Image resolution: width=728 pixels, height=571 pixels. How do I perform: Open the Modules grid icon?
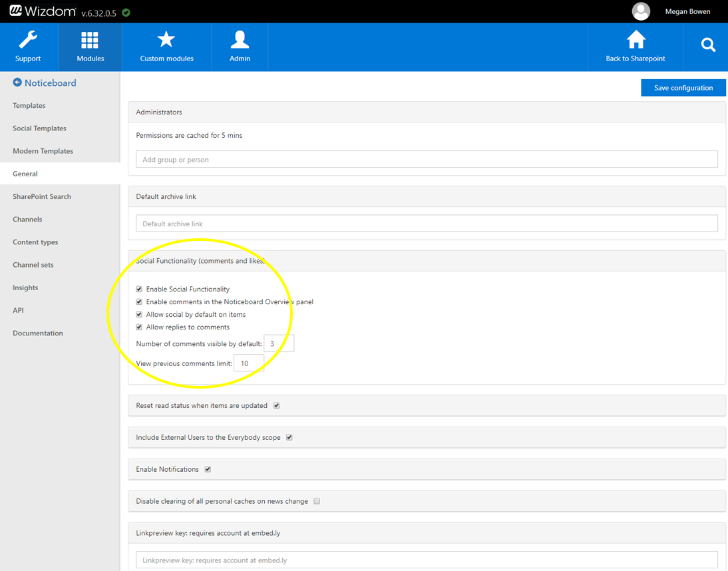tap(90, 41)
